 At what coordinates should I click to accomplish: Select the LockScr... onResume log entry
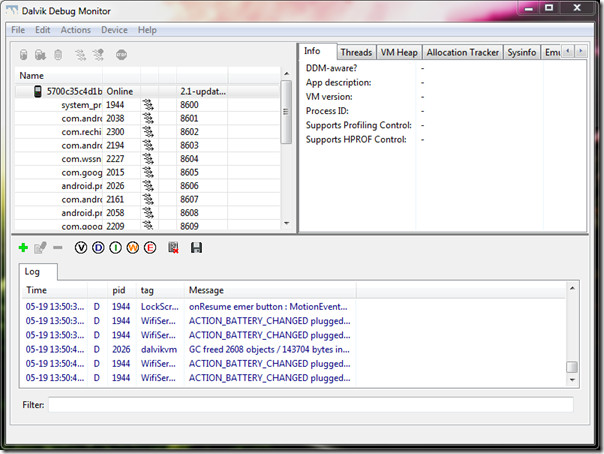click(x=294, y=307)
